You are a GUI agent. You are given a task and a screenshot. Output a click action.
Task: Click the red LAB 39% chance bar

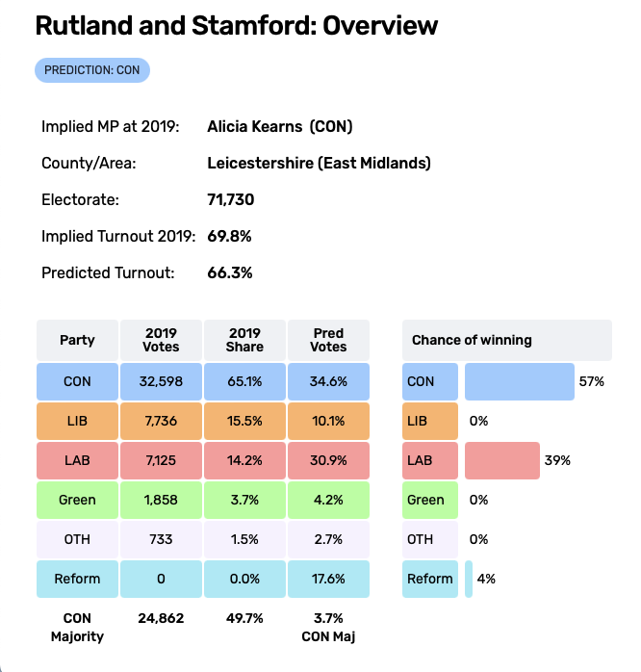pyautogui.click(x=501, y=460)
